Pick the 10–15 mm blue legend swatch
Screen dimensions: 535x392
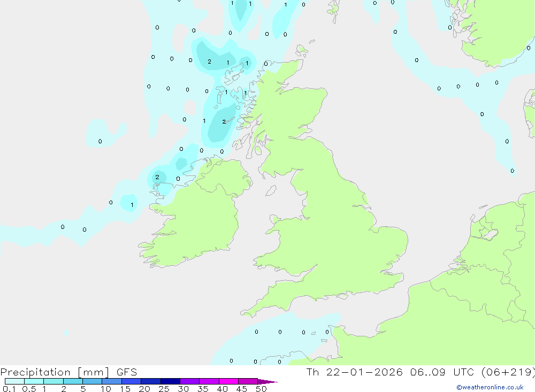(112, 381)
